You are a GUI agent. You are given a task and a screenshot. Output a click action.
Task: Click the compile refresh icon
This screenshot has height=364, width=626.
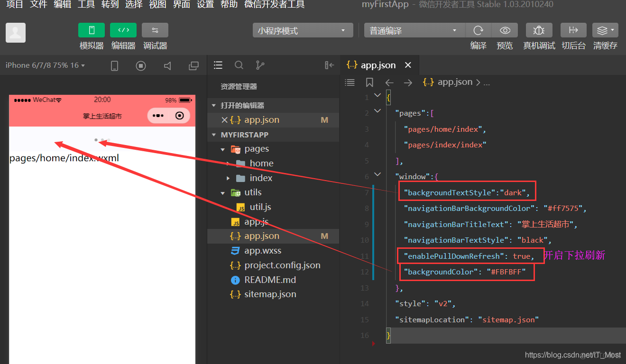[x=479, y=30]
